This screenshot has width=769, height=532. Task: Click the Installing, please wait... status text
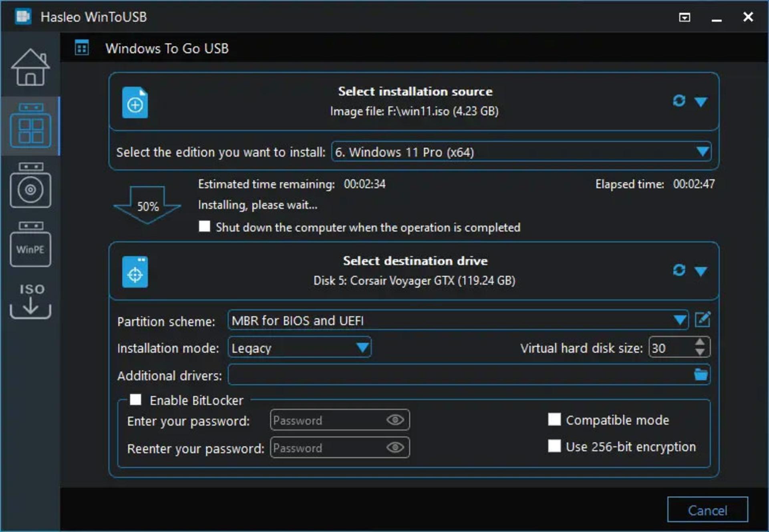tap(258, 205)
